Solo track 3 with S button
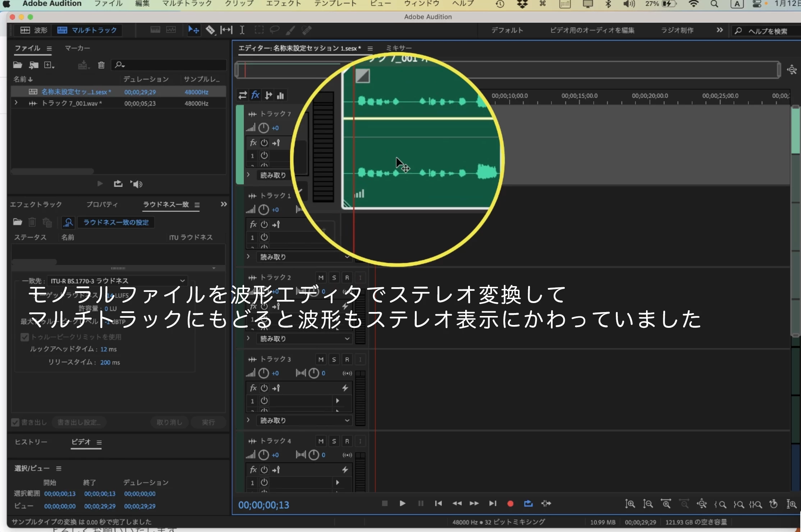801x532 pixels. [334, 359]
